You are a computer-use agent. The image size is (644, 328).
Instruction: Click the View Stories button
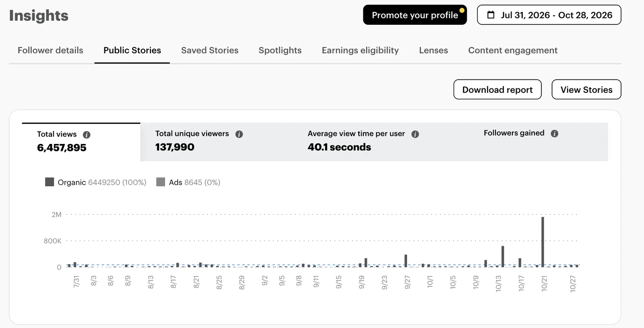point(586,90)
